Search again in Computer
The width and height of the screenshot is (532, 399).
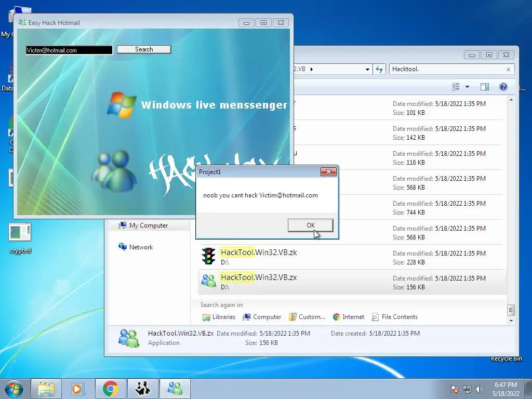[x=262, y=317]
